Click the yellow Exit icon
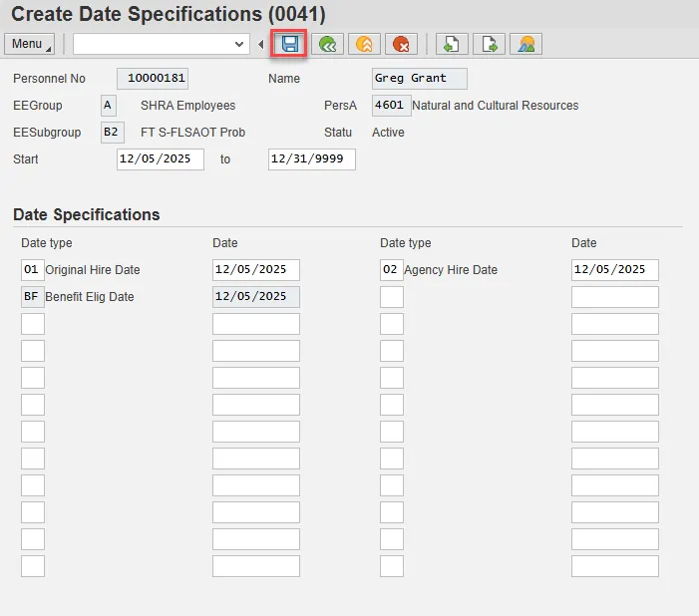 pos(364,44)
